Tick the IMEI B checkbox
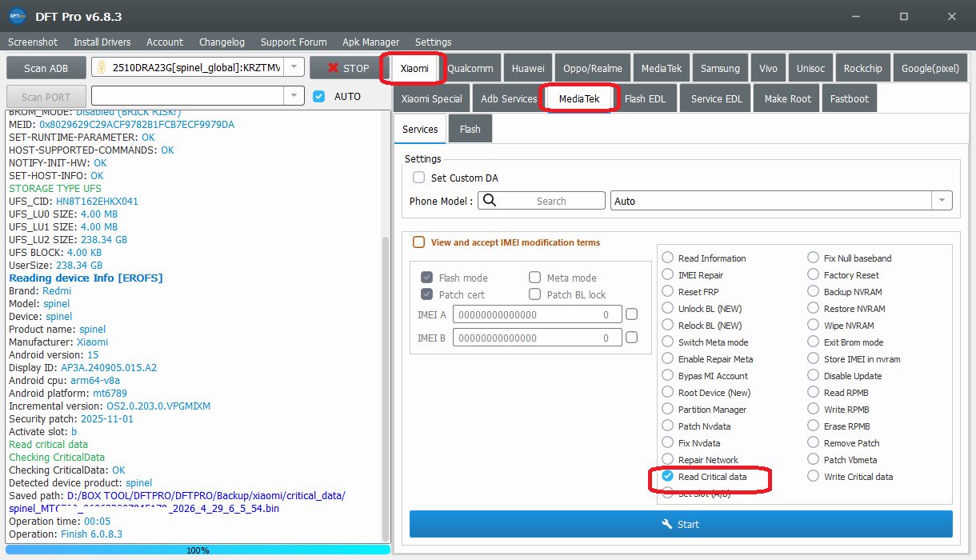The image size is (976, 560). pos(631,338)
